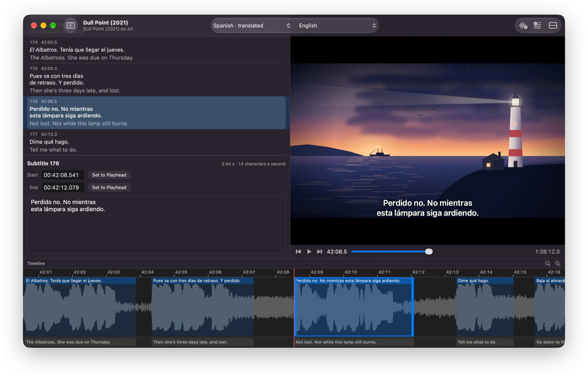Edit the Start timecode field
The image size is (588, 379).
pyautogui.click(x=63, y=175)
